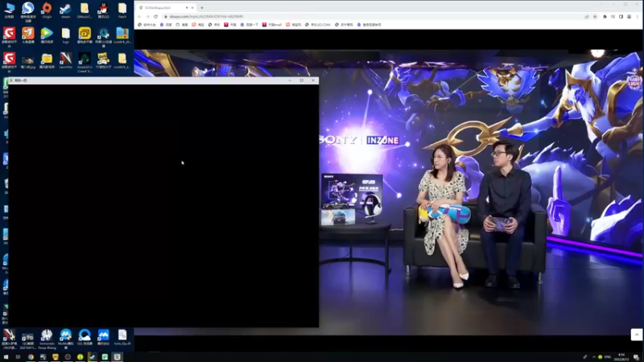Open the Windows Start menu
This screenshot has width=644, height=362.
click(x=6, y=357)
